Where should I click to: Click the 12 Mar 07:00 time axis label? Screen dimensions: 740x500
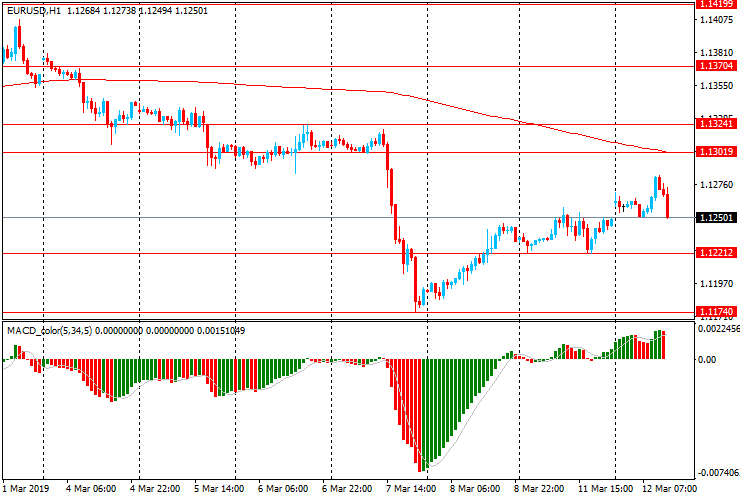[669, 490]
